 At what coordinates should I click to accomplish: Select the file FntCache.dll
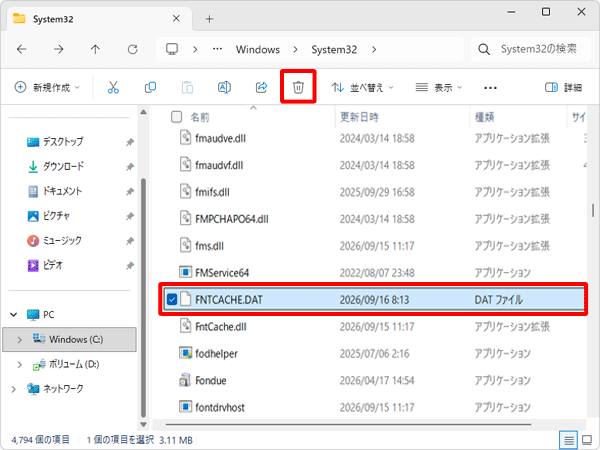pyautogui.click(x=221, y=326)
